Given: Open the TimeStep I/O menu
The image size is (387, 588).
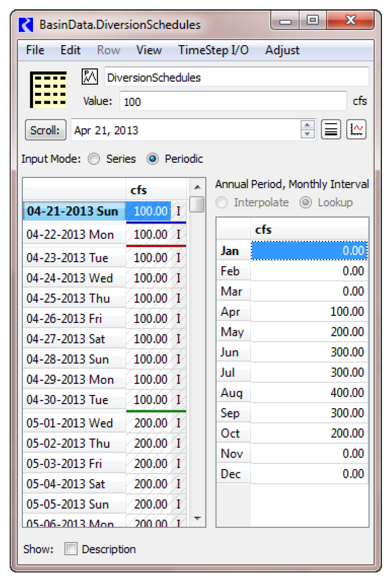Looking at the screenshot, I should [x=213, y=51].
